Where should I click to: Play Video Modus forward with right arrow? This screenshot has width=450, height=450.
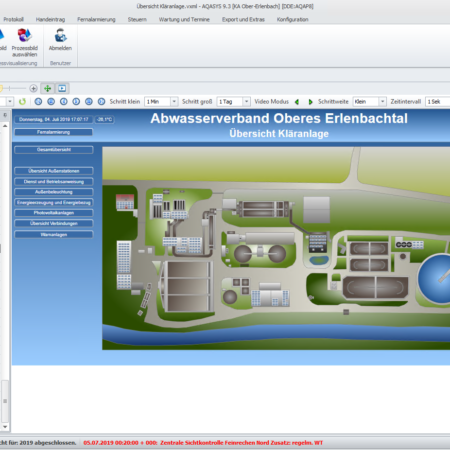click(x=310, y=102)
